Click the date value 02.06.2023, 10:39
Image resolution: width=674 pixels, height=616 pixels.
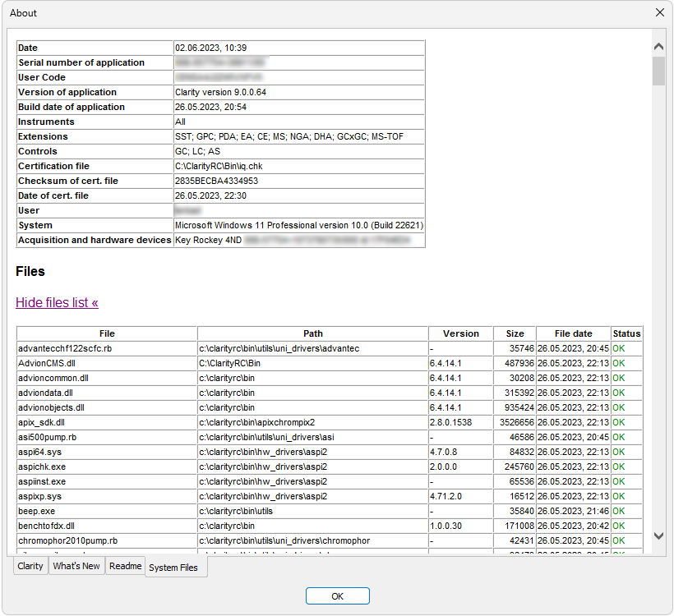coord(210,48)
